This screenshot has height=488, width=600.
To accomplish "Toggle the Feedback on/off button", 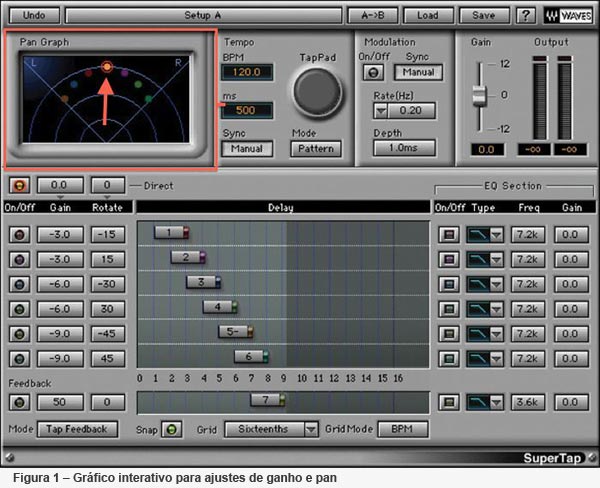I will pyautogui.click(x=19, y=402).
